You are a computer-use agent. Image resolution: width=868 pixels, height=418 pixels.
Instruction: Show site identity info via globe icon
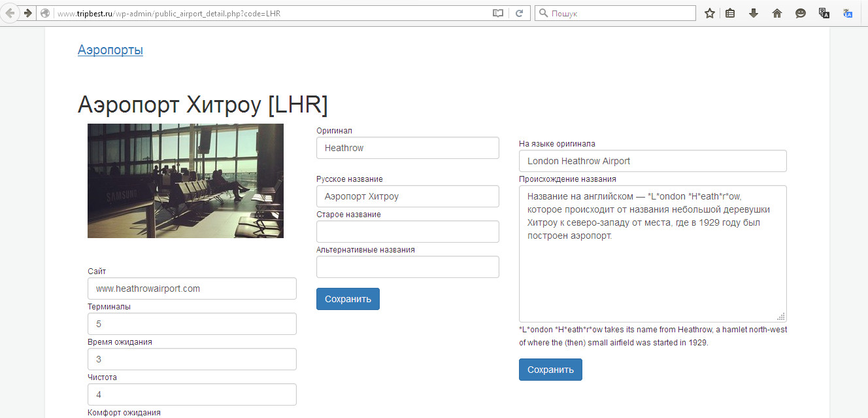pos(45,13)
